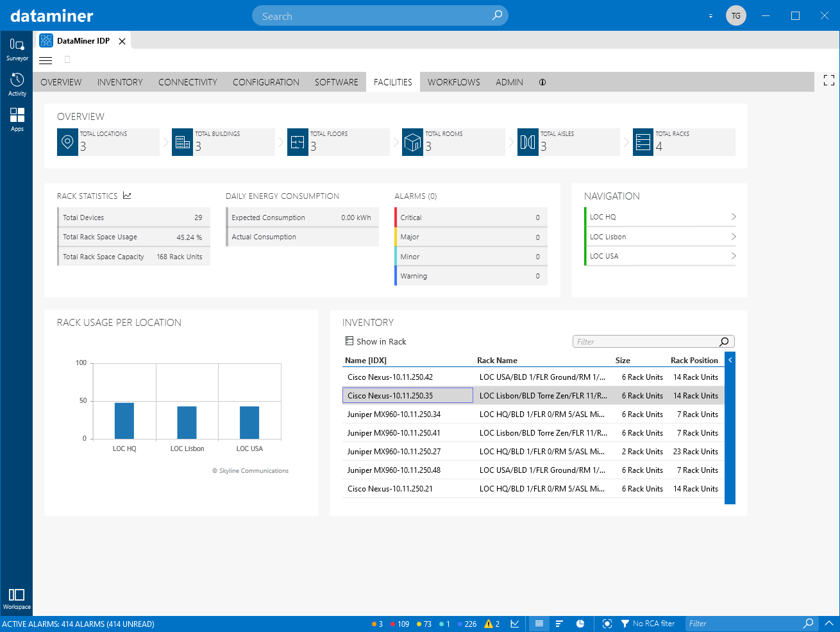This screenshot has width=840, height=632.
Task: Toggle full screen view icon
Action: 829,80
